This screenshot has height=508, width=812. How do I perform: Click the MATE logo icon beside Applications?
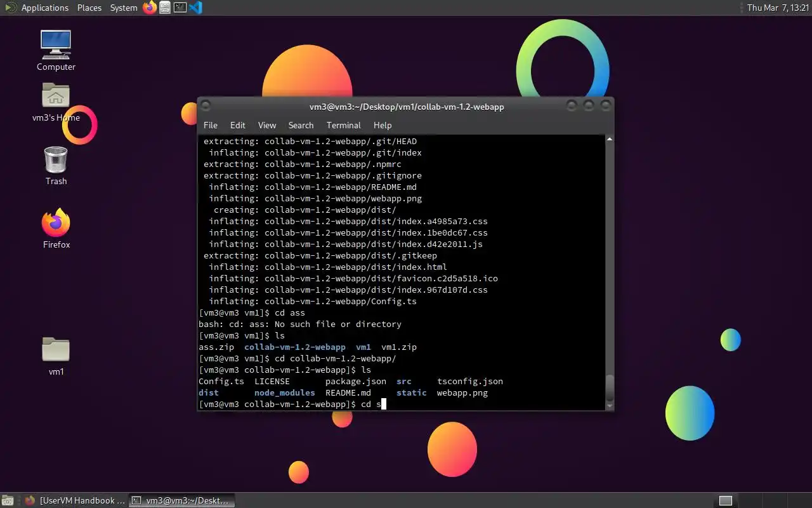click(11, 8)
